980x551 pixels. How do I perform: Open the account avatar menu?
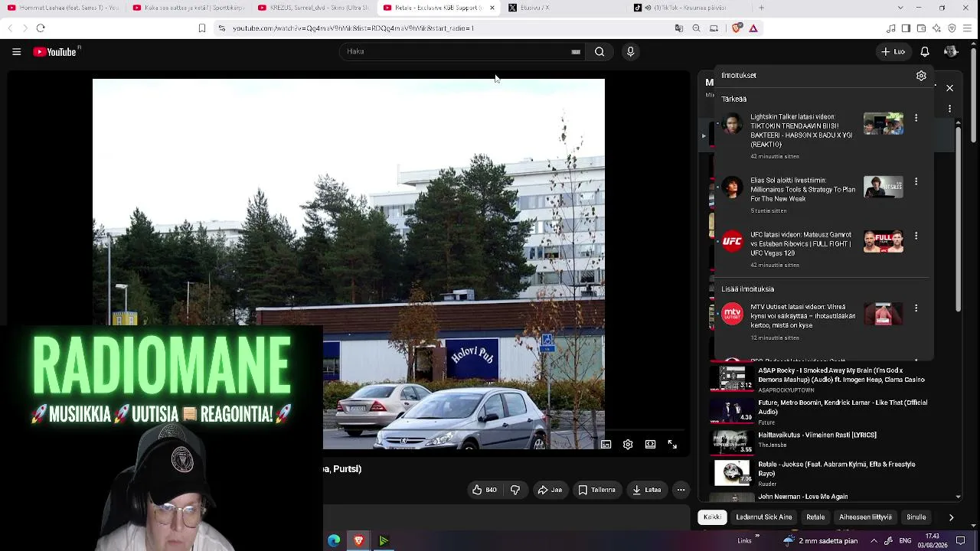pos(951,52)
